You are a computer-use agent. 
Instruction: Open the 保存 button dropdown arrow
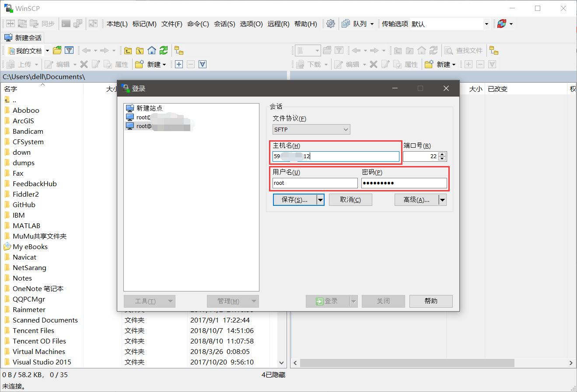point(320,200)
